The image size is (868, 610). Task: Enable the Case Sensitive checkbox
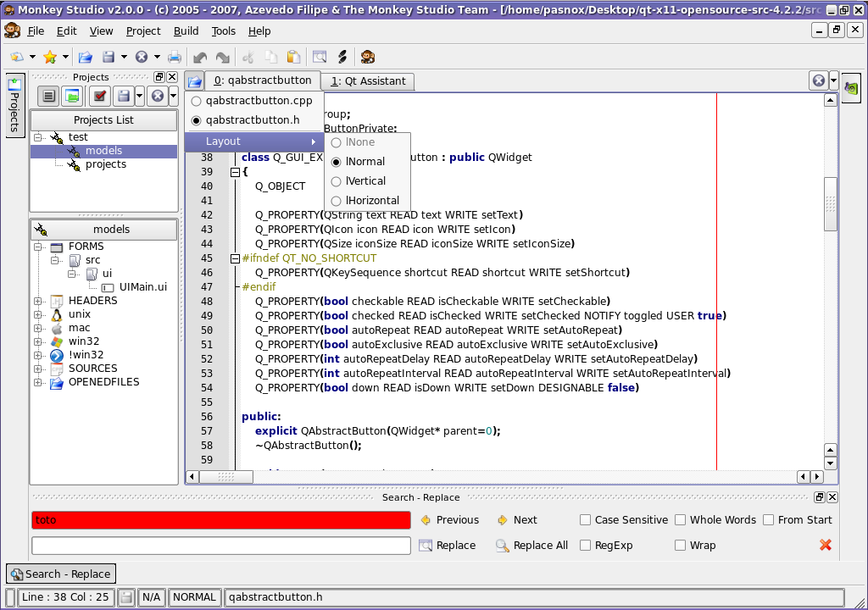(585, 520)
